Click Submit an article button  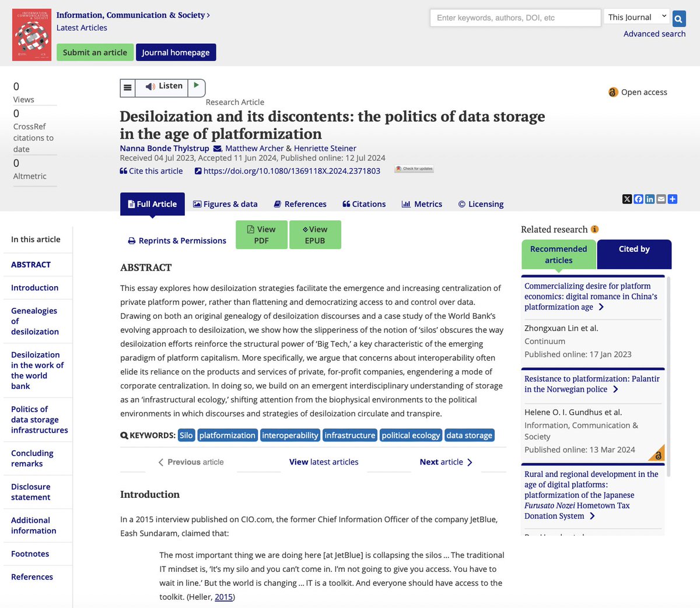tap(95, 52)
